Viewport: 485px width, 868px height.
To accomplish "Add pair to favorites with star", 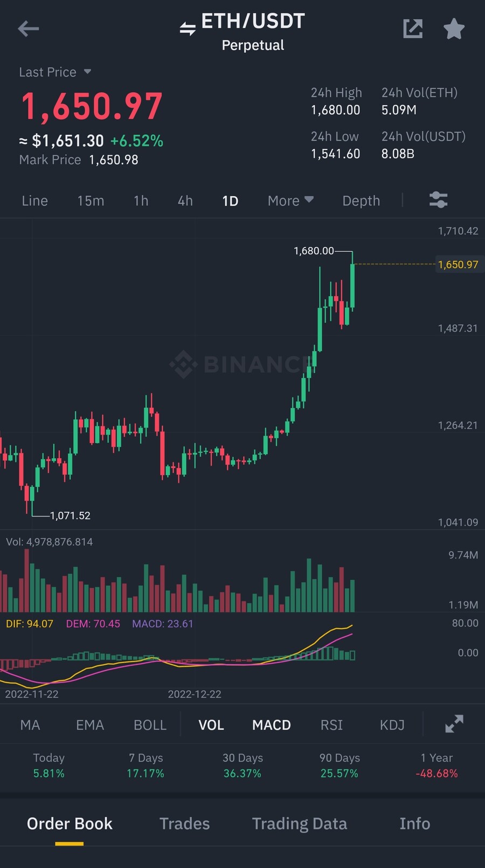I will click(x=454, y=29).
